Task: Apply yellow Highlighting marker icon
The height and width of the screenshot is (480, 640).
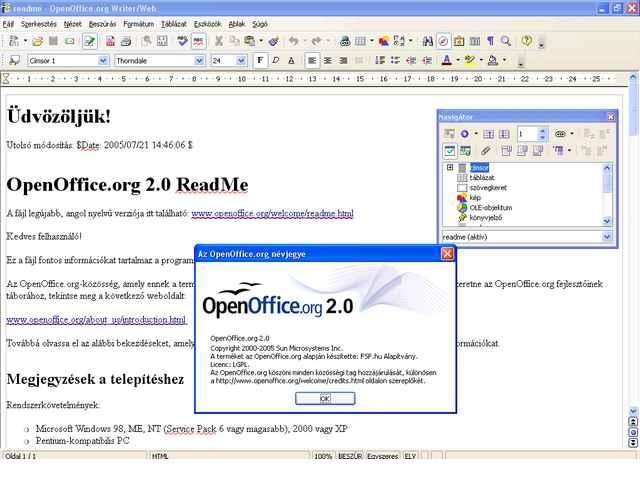Action: [470, 61]
